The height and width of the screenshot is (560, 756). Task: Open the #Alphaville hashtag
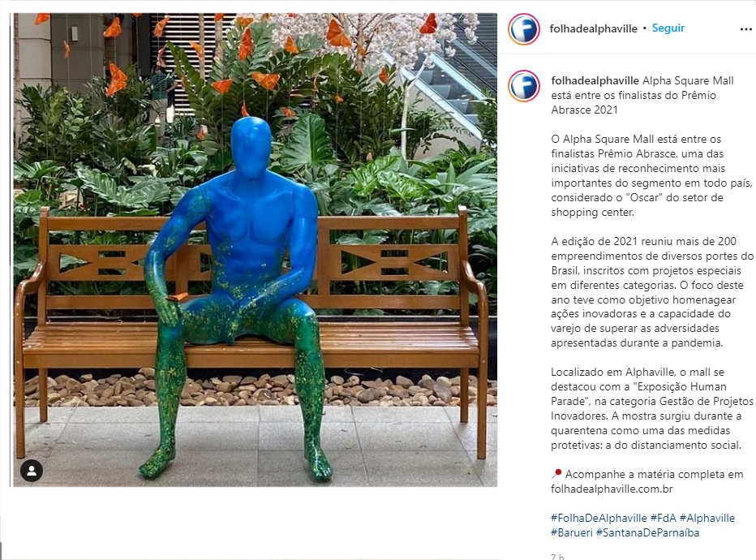(707, 518)
